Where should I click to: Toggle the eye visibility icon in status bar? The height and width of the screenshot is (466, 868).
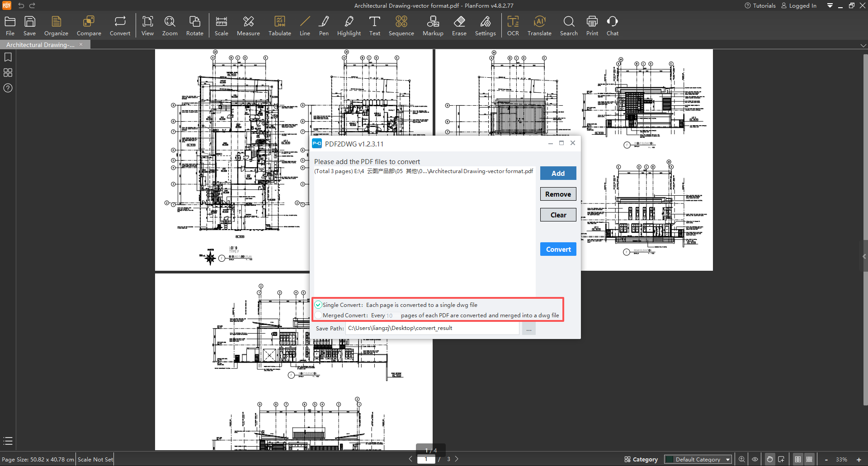[x=755, y=459]
